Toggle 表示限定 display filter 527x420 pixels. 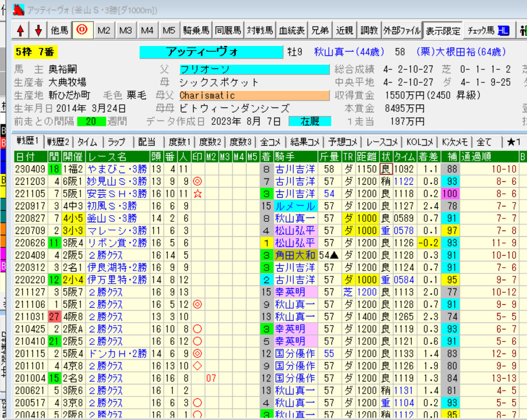point(443,30)
